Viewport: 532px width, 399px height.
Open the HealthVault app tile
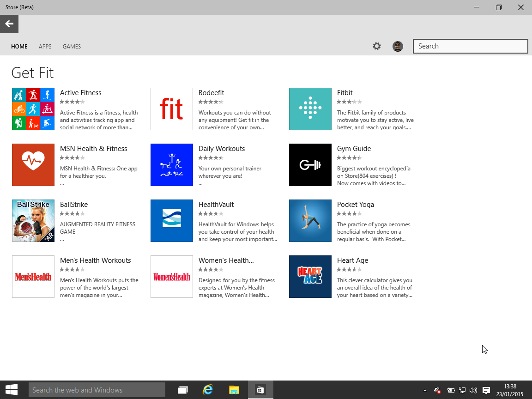[x=171, y=221]
